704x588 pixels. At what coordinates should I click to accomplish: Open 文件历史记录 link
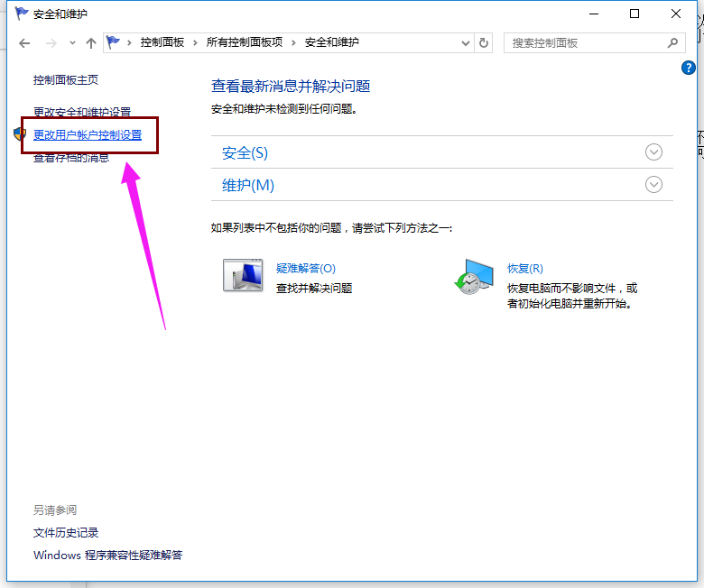(66, 533)
